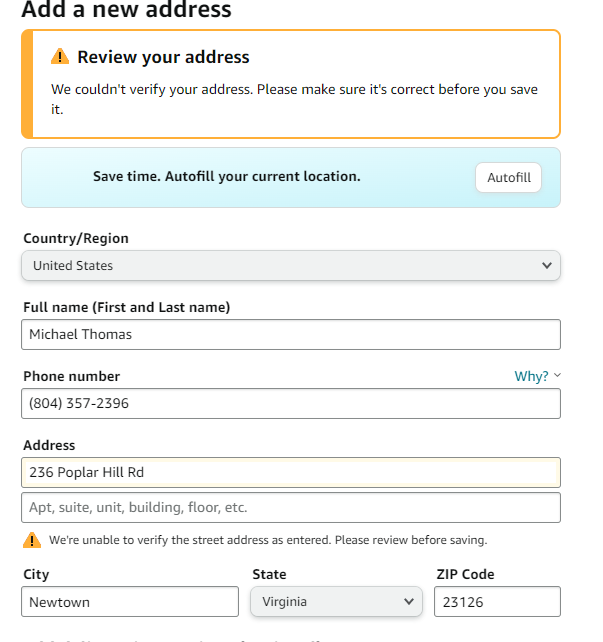Click the 236 Poplar Hill Rd address field
This screenshot has width=603, height=642.
(x=291, y=472)
